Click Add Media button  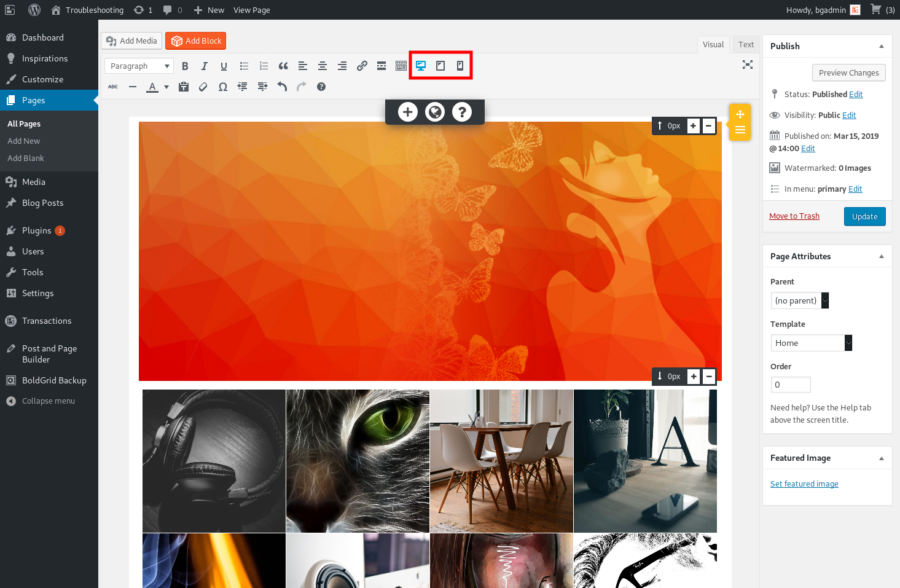pos(131,41)
